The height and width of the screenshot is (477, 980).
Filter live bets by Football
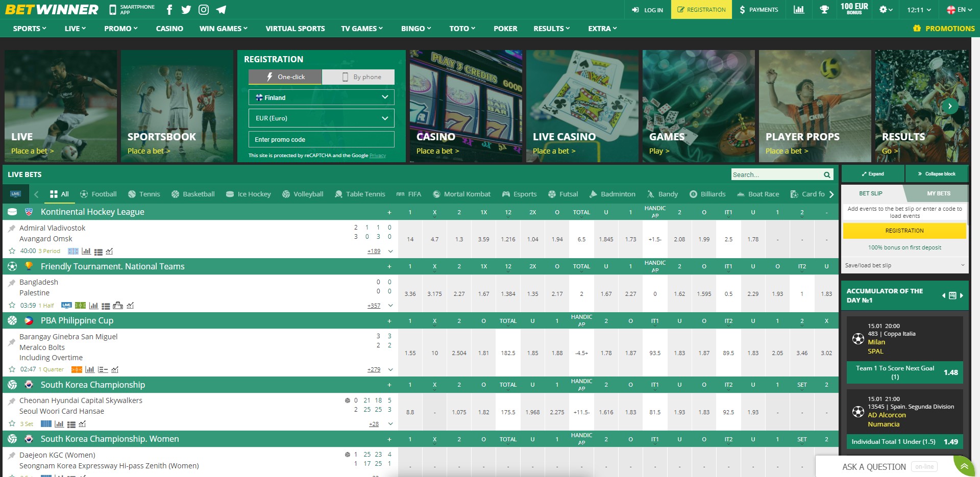tap(99, 194)
